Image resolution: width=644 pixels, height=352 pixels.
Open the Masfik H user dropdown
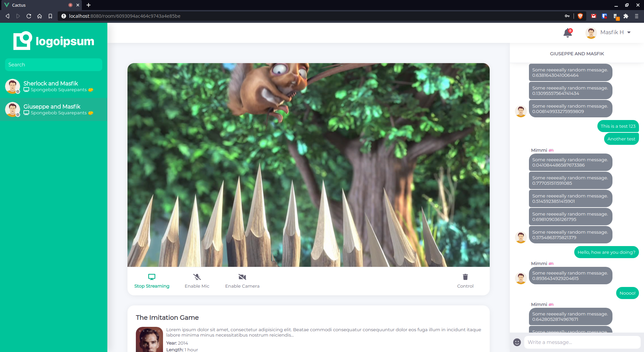click(x=616, y=32)
